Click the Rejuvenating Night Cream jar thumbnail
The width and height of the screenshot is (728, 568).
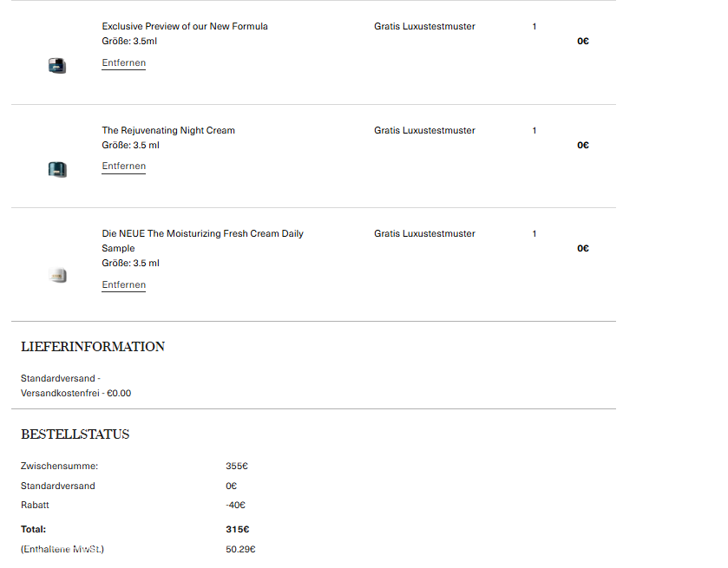57,169
